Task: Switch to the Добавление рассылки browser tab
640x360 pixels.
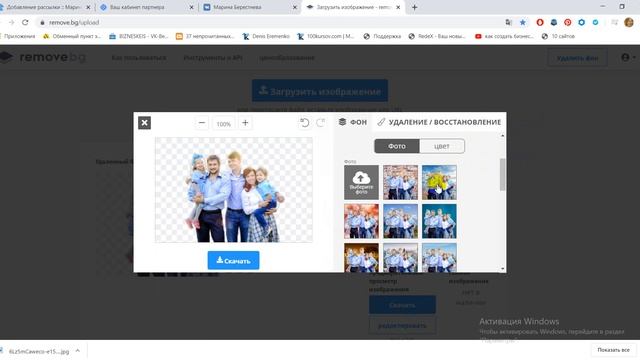Action: [x=43, y=7]
